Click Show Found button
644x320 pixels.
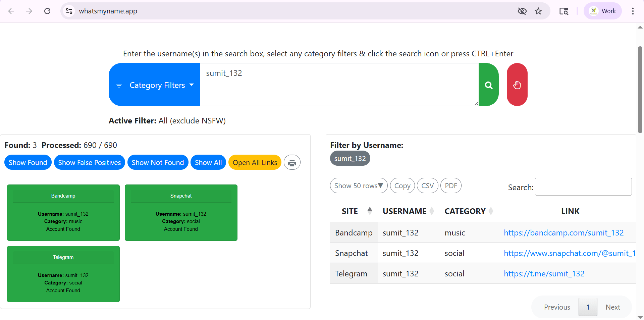28,162
